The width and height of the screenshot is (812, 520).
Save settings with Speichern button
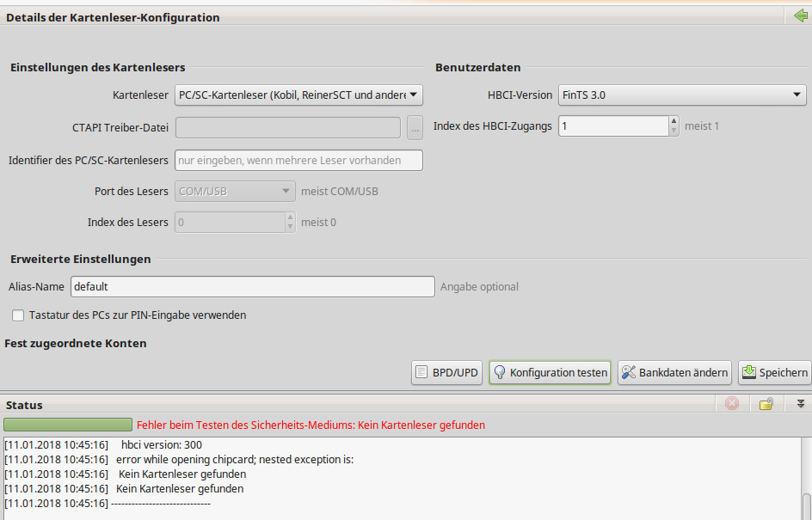pos(774,372)
